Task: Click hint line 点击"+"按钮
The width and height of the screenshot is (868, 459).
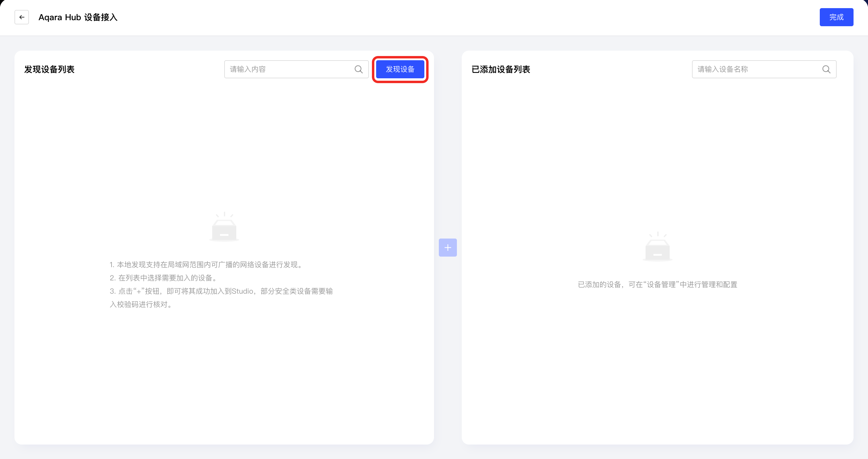Action: click(x=221, y=298)
